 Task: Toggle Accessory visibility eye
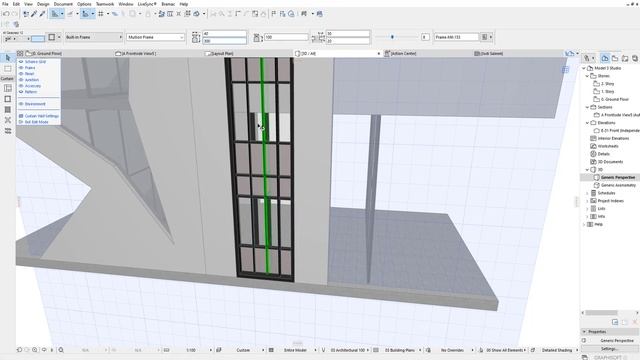[x=21, y=86]
